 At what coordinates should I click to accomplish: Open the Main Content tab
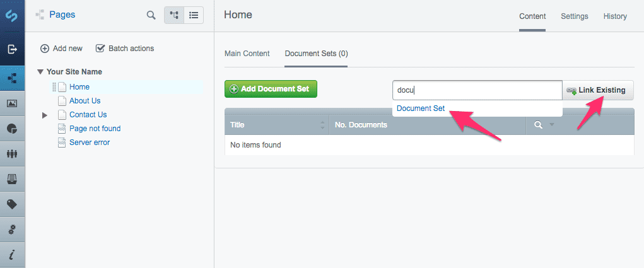tap(247, 54)
